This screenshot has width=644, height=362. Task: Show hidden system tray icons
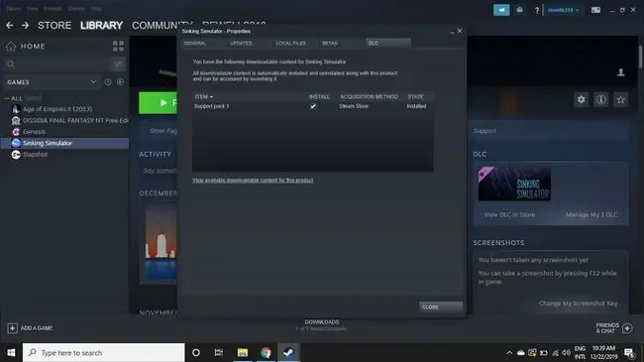(509, 352)
